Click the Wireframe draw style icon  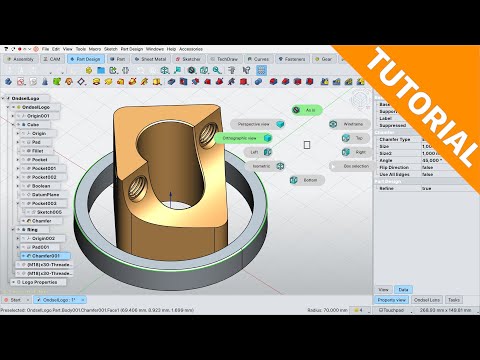pos(333,124)
